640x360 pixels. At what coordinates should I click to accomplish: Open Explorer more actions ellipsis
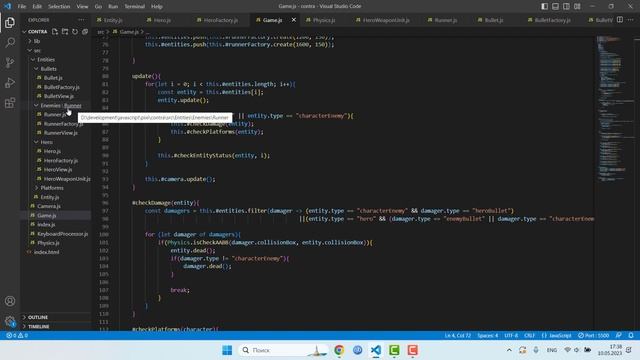81,20
